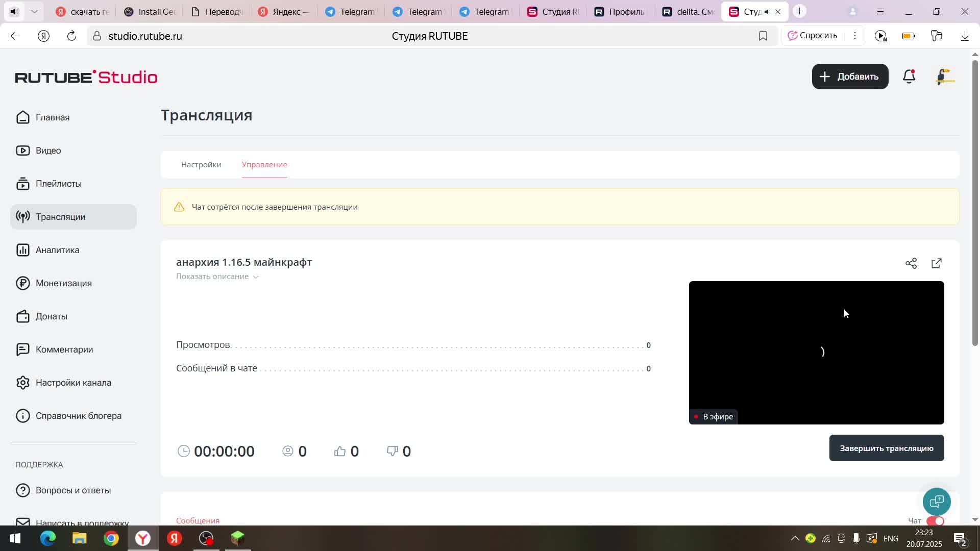Open the support chat floating icon

pyautogui.click(x=937, y=502)
